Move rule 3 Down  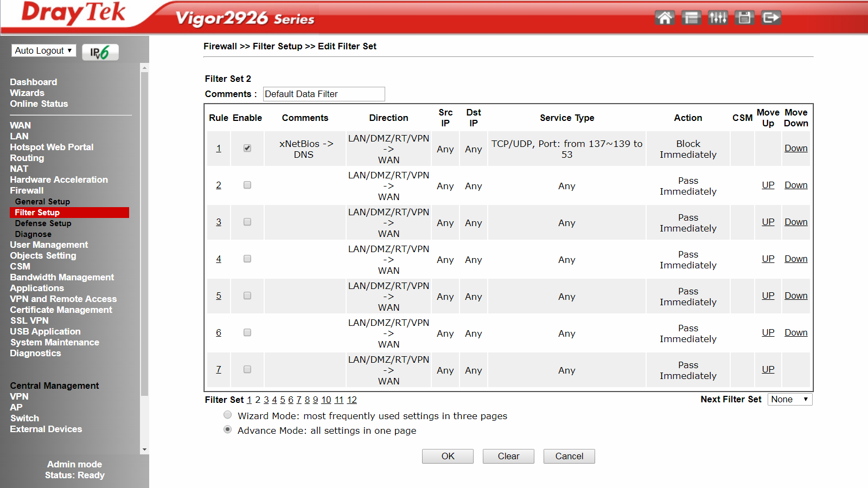(796, 222)
